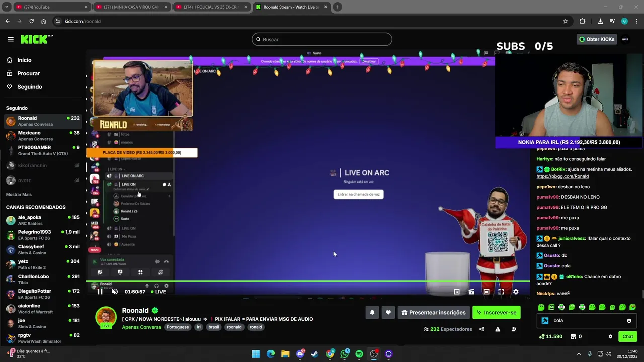This screenshot has height=362, width=644.
Task: Click the Apenas Conversa category link
Action: [141, 327]
